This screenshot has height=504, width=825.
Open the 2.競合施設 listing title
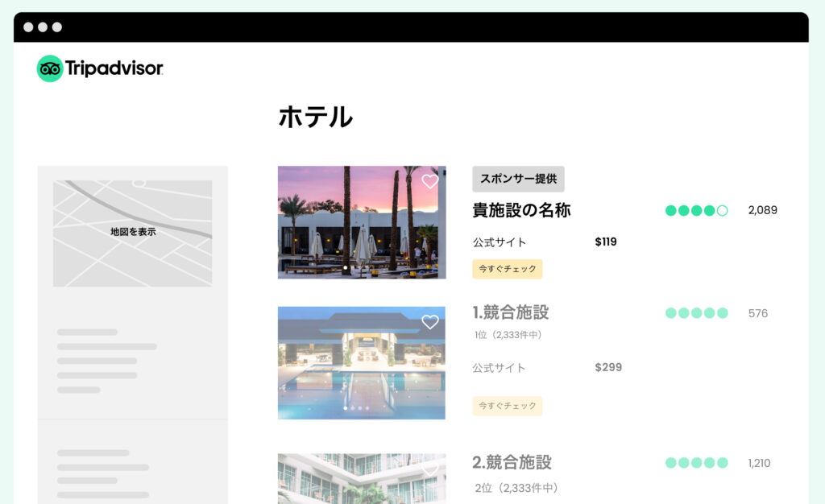coord(512,462)
